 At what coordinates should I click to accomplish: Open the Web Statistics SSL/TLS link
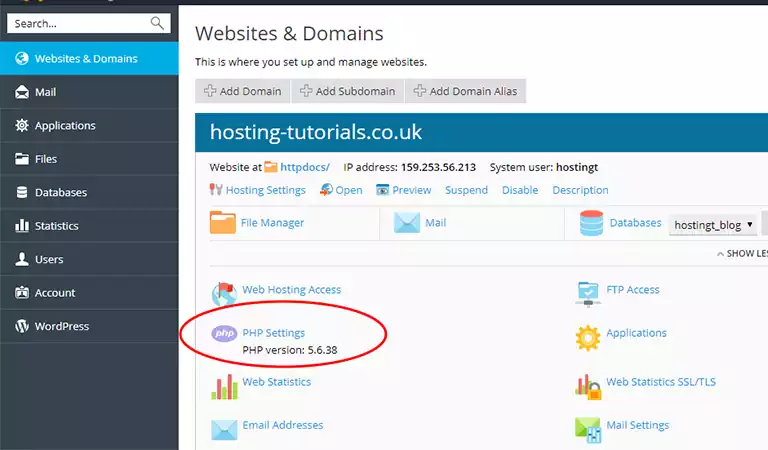(x=661, y=381)
